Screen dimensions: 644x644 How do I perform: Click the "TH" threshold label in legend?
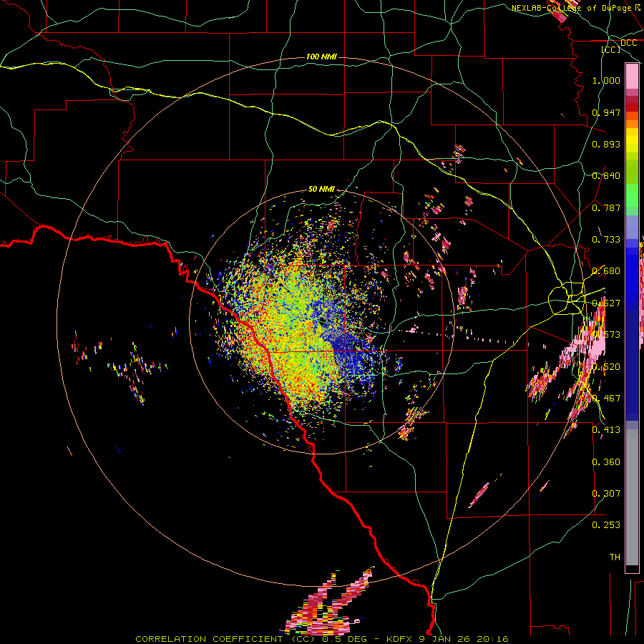pos(615,557)
